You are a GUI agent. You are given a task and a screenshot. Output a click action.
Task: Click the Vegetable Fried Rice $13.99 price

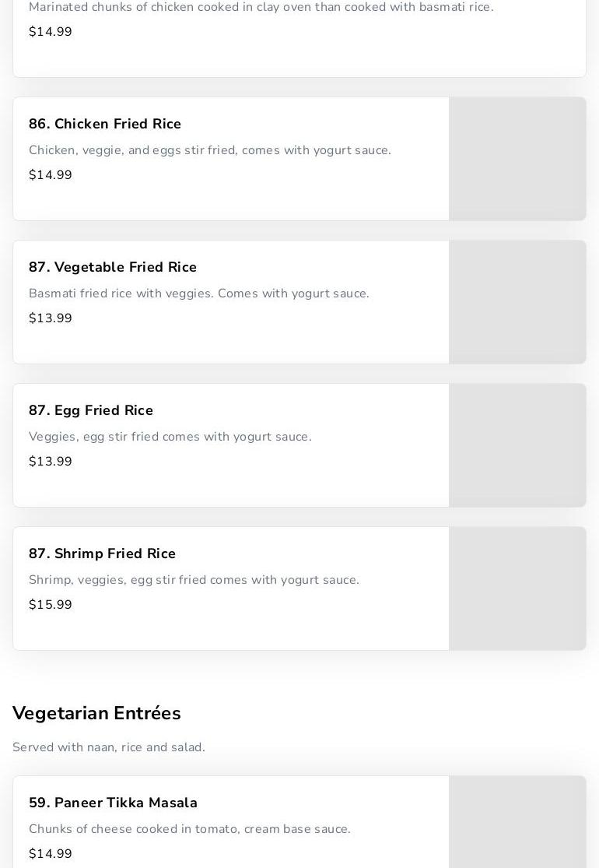51,318
